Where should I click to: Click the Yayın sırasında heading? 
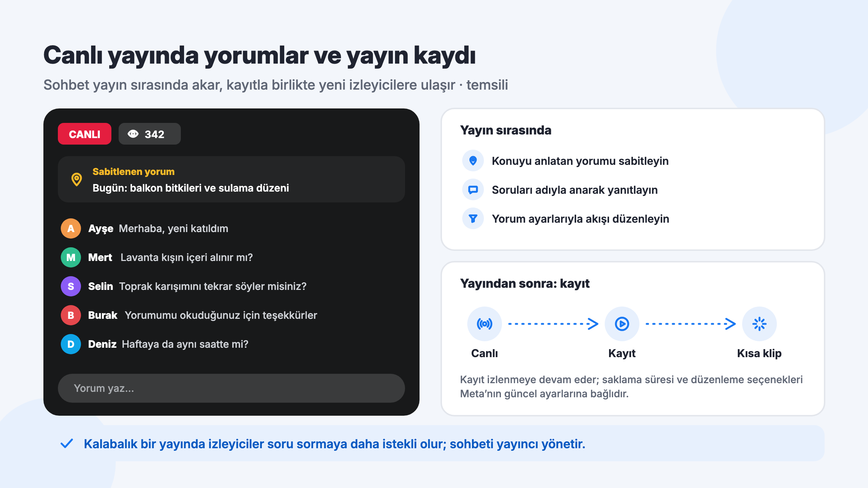pos(506,130)
